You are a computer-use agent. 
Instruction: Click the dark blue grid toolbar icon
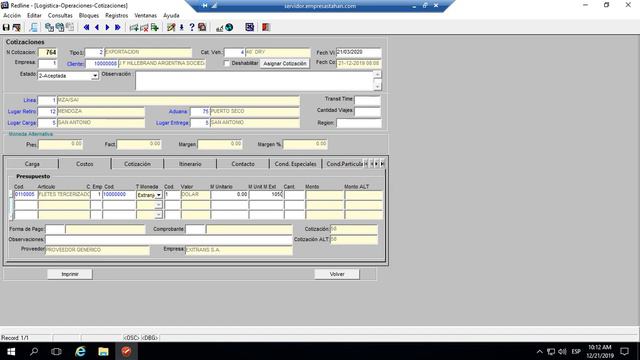click(250, 27)
